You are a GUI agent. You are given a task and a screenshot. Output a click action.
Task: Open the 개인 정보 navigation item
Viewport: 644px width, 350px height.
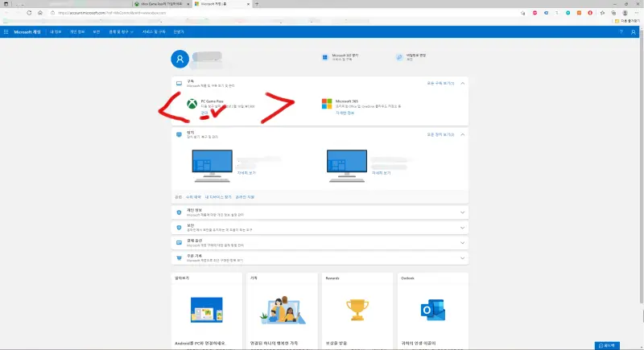tap(76, 31)
